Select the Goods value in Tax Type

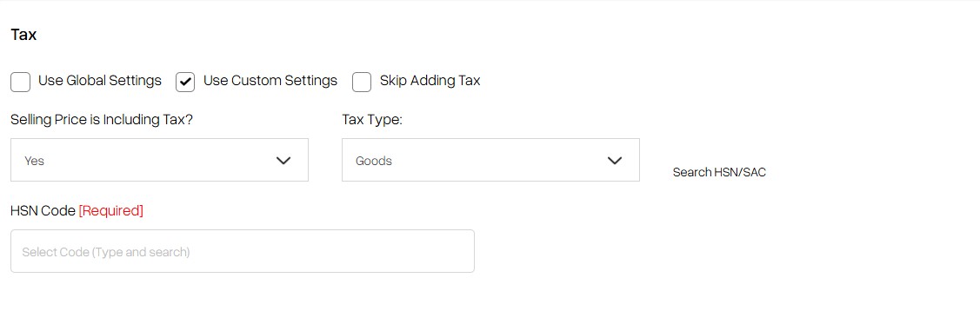(x=374, y=161)
